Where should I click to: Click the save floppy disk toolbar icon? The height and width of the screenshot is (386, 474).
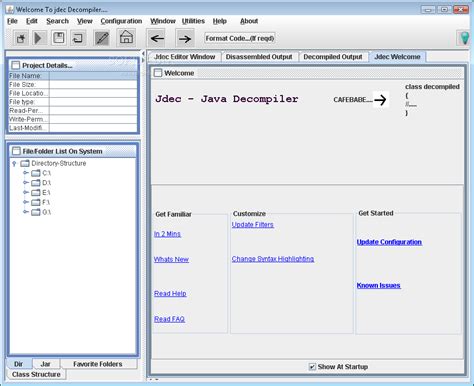tap(59, 38)
